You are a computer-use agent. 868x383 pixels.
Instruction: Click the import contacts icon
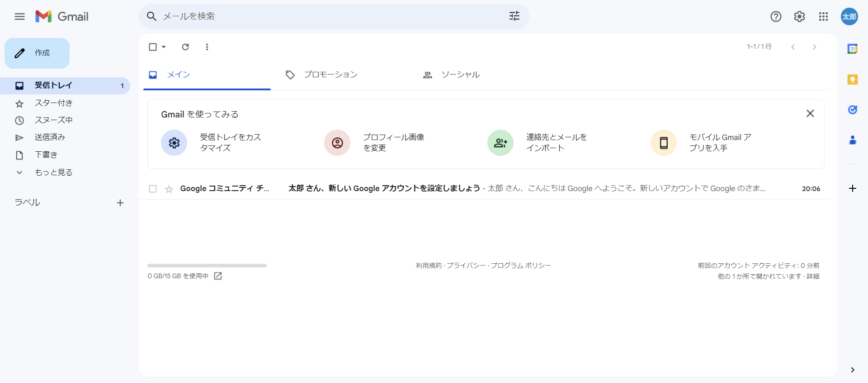pos(500,143)
